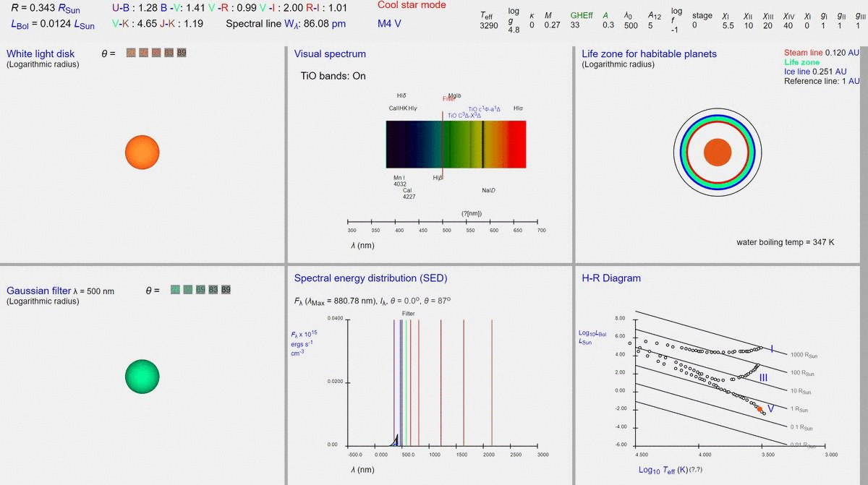This screenshot has width=868, height=485.
Task: Click 'Life zone for habitable planets' heading
Action: pyautogui.click(x=649, y=54)
